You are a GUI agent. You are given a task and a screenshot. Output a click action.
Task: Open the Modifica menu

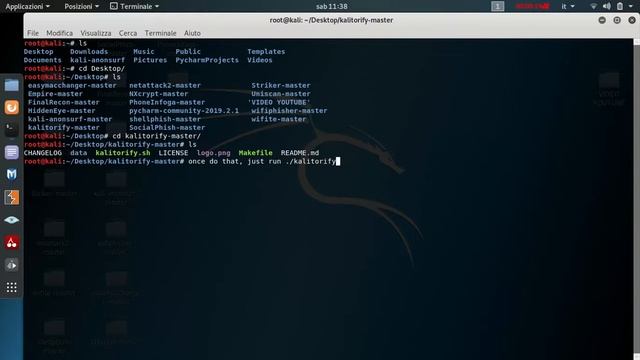click(60, 33)
